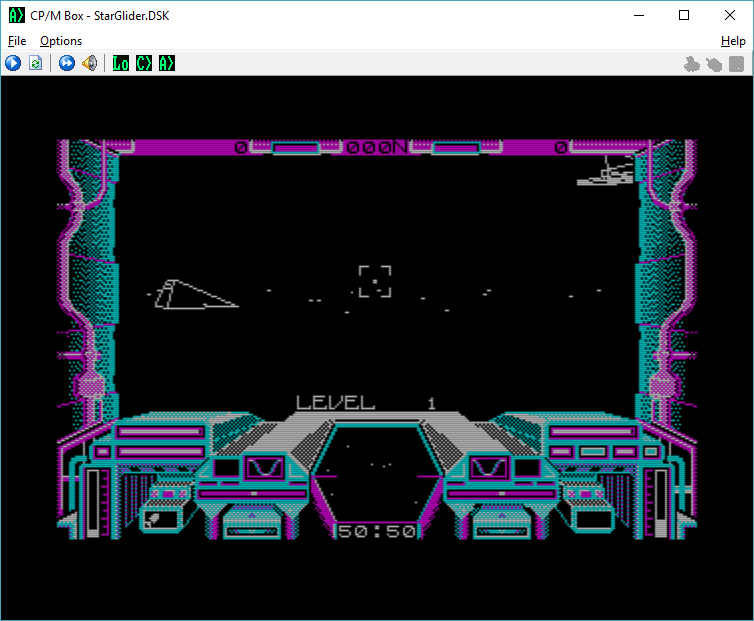The height and width of the screenshot is (621, 754).
Task: Click the right cockpit waveform gauge
Action: point(489,467)
